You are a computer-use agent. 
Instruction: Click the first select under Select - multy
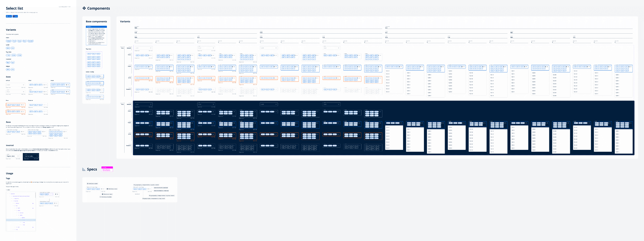pyautogui.click(x=95, y=76)
